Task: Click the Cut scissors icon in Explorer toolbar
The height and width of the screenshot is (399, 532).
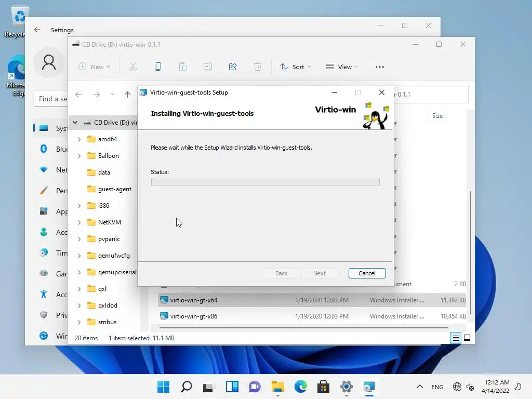Action: pos(132,67)
